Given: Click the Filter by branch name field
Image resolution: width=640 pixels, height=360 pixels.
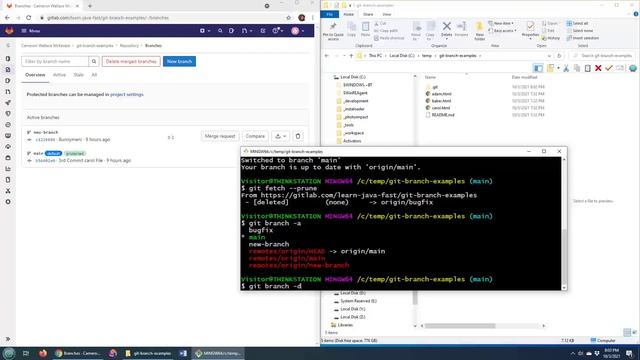Looking at the screenshot, I should coord(55,61).
